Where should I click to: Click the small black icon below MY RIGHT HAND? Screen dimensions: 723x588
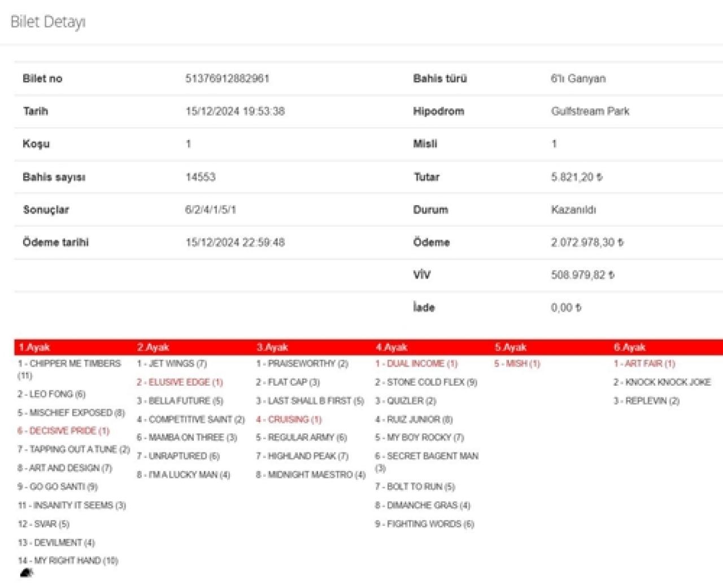click(x=26, y=573)
